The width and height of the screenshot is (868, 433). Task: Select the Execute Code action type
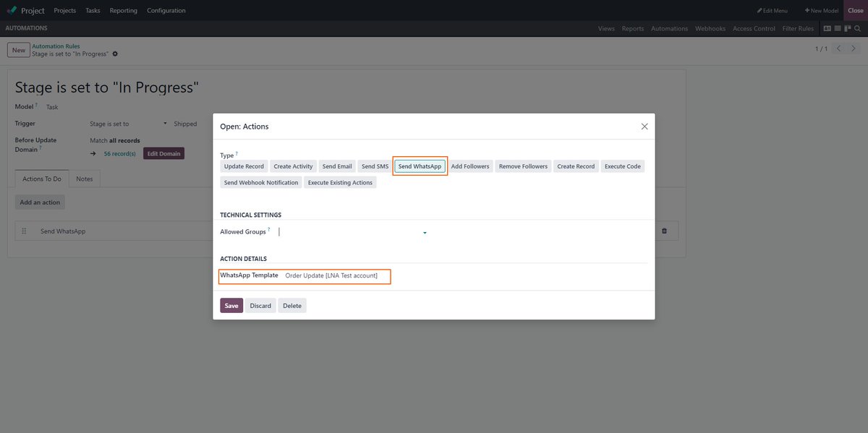623,166
